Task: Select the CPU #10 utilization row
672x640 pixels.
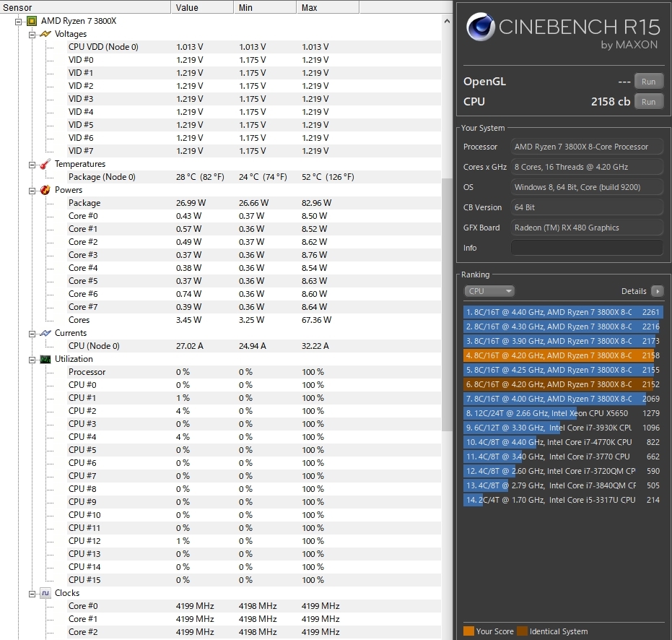Action: coord(254,515)
